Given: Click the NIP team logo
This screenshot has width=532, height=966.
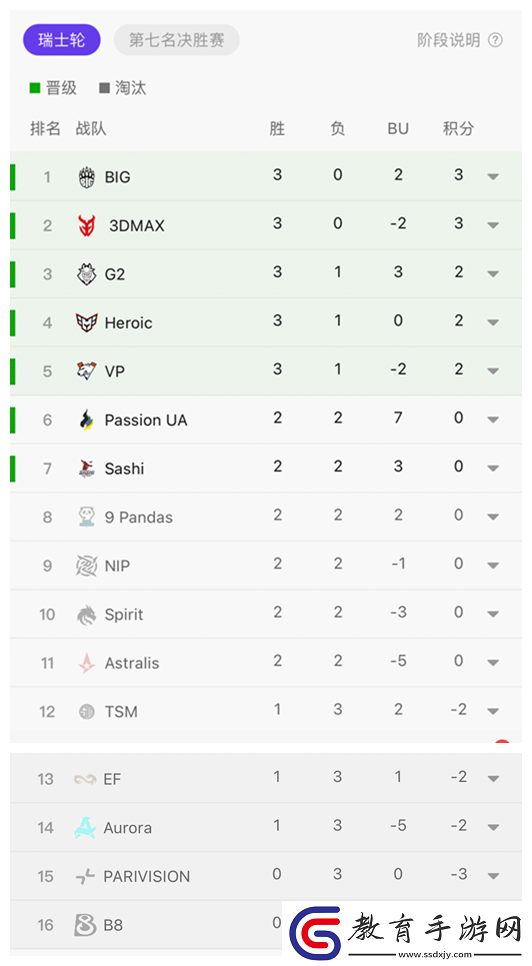Looking at the screenshot, I should point(87,566).
